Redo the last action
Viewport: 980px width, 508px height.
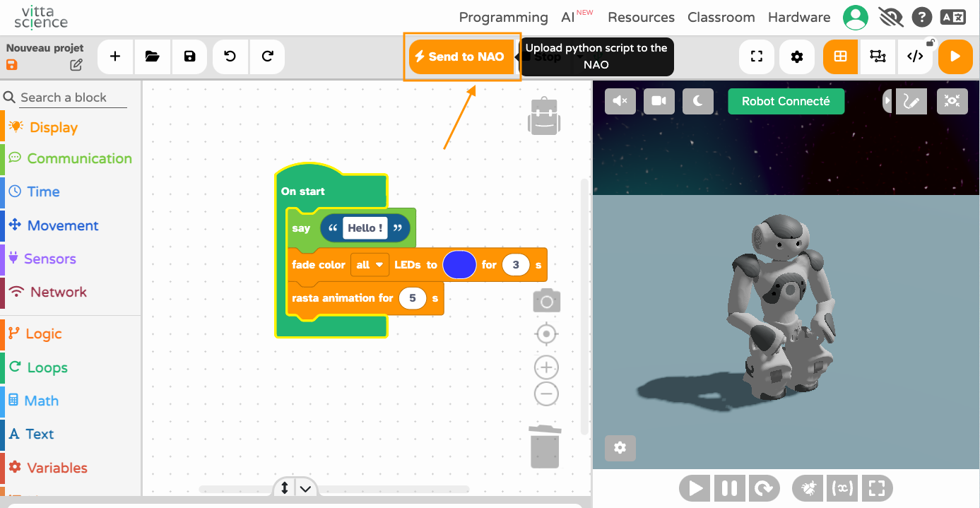click(267, 57)
